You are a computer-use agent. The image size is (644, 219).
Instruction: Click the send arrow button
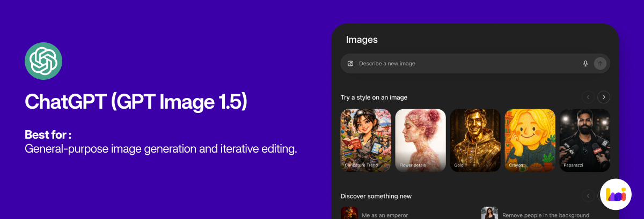click(600, 63)
